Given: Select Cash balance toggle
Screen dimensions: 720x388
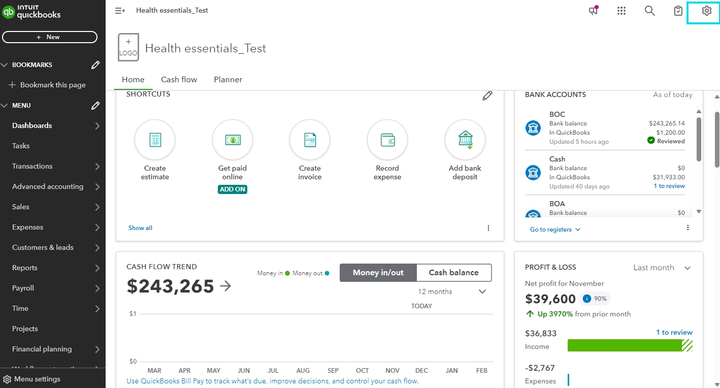Looking at the screenshot, I should coord(454,272).
